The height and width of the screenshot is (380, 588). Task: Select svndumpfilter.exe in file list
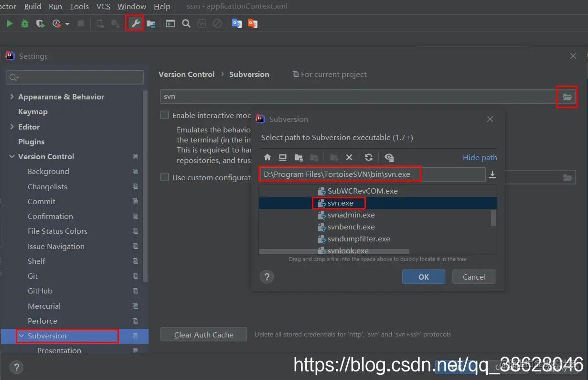point(359,239)
